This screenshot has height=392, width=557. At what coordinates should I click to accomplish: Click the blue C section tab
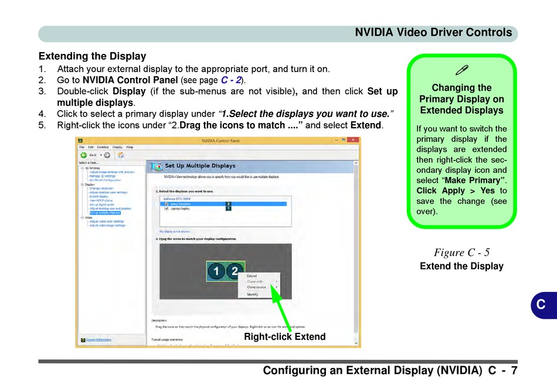pyautogui.click(x=544, y=305)
